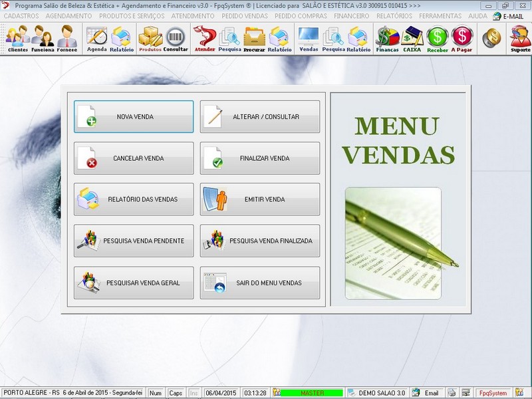Click the green Receber dollar icon
The image size is (532, 399).
438,39
